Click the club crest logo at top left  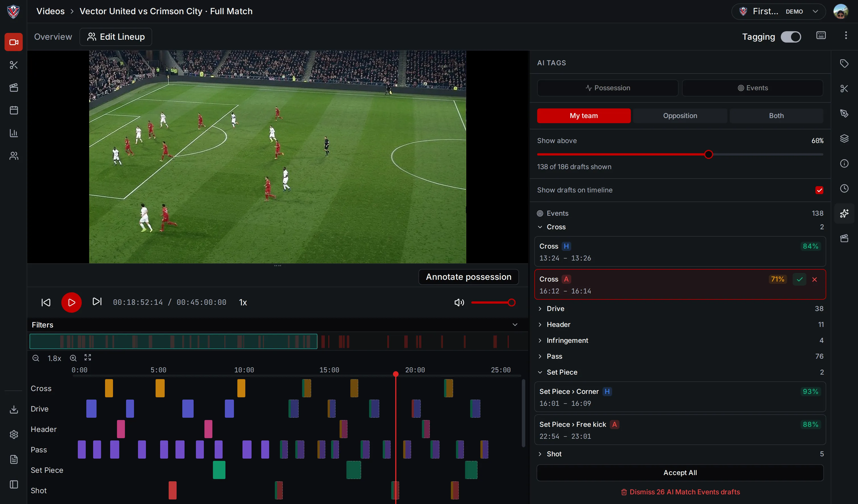point(13,12)
